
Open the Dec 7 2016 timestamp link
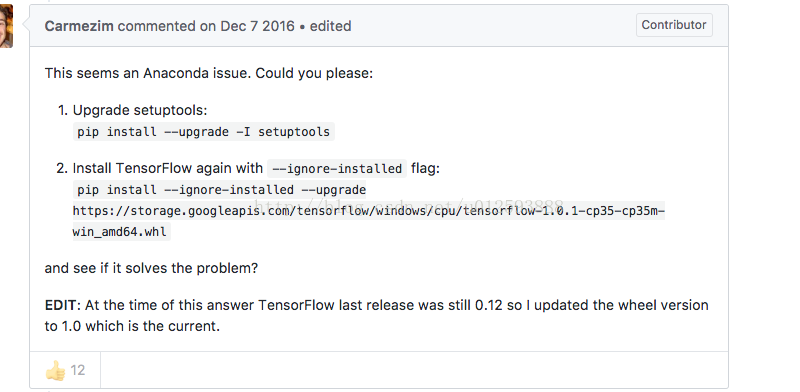click(257, 26)
